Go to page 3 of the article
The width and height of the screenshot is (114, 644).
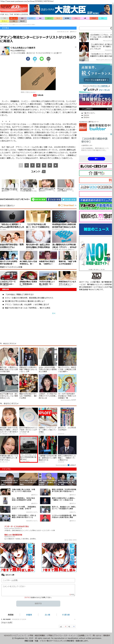click(32, 165)
